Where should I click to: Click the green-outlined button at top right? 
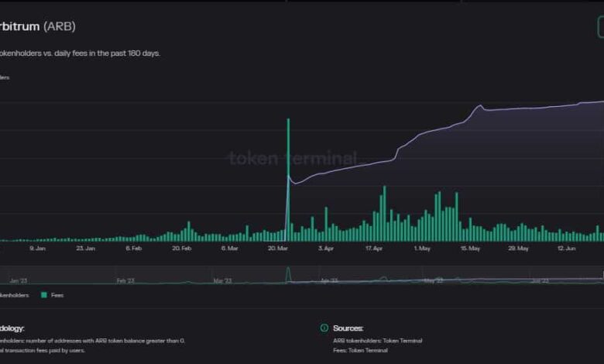click(x=600, y=27)
